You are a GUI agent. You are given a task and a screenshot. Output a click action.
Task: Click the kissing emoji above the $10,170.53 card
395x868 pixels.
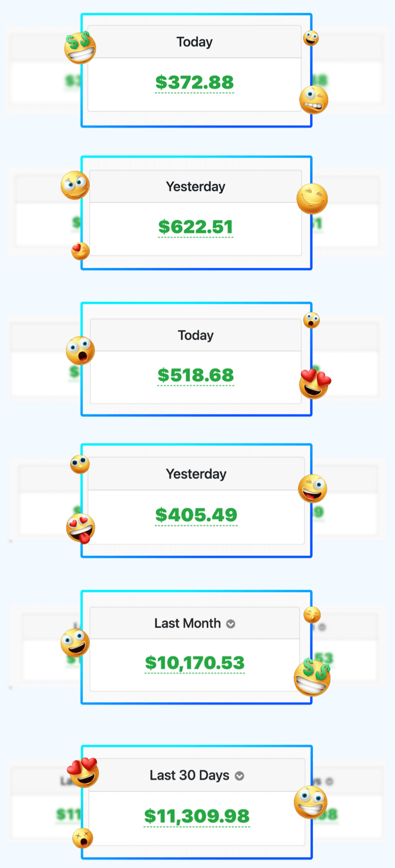click(x=312, y=615)
